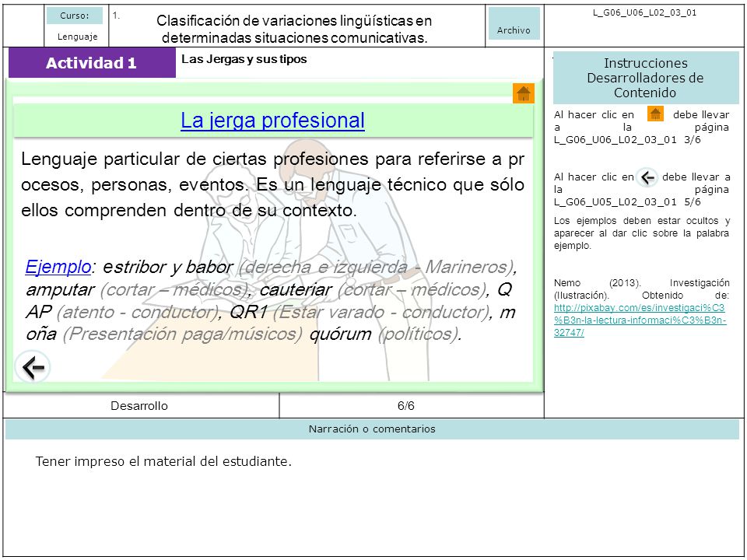Select the 'Lenguaje' course name
The width and height of the screenshot is (747, 560).
pyautogui.click(x=78, y=37)
